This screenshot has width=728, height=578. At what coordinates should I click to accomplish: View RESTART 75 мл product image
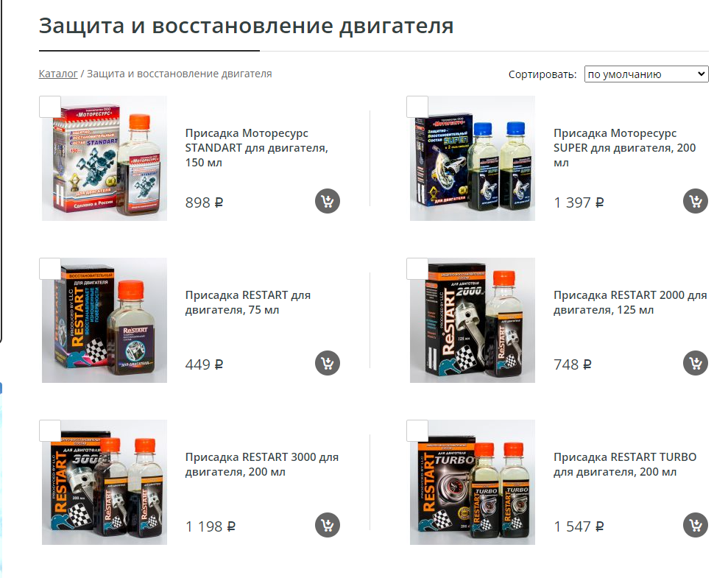(105, 320)
